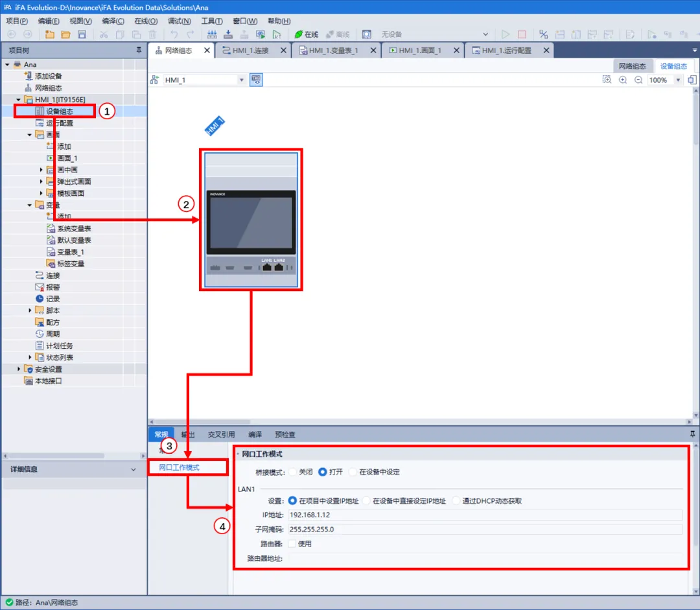
Task: Click the green run triangle icon
Action: click(506, 34)
